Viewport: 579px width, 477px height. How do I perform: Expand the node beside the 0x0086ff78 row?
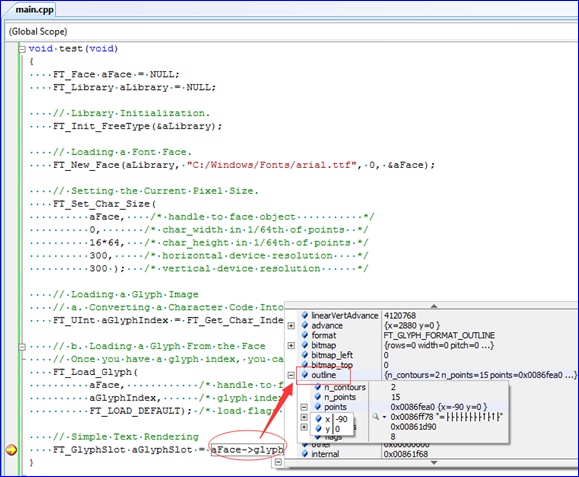click(x=304, y=417)
